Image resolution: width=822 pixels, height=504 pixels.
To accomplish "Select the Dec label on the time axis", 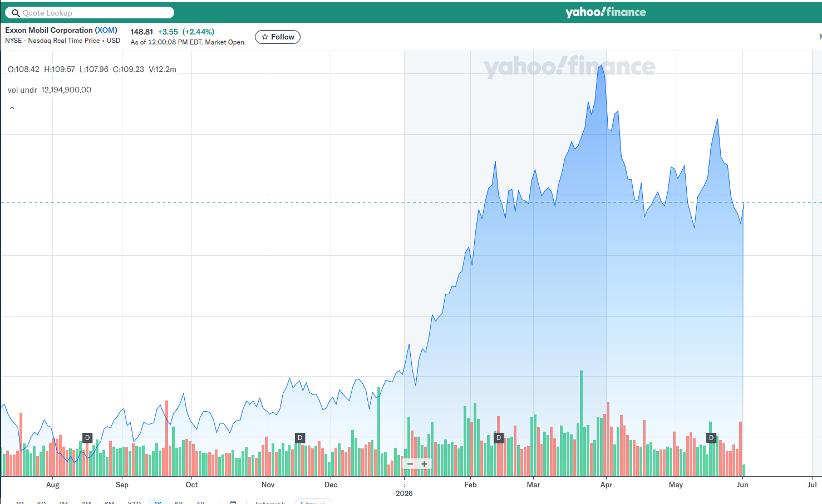I will coord(331,485).
